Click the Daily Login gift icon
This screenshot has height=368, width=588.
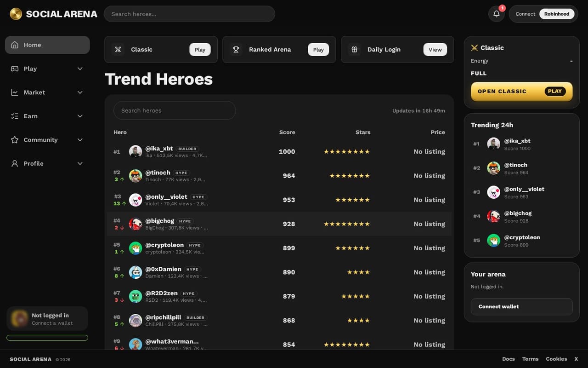click(354, 49)
